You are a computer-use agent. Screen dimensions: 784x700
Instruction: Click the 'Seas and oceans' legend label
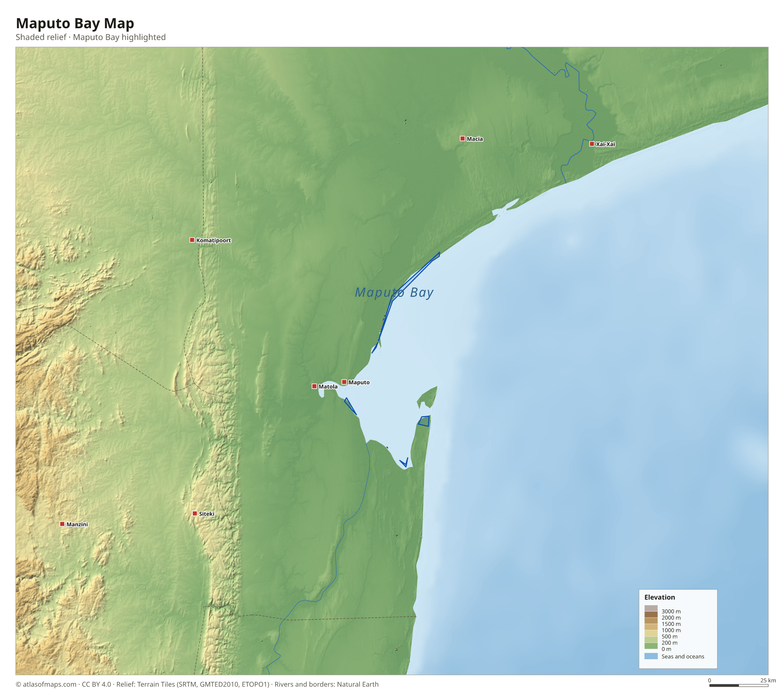tap(683, 656)
